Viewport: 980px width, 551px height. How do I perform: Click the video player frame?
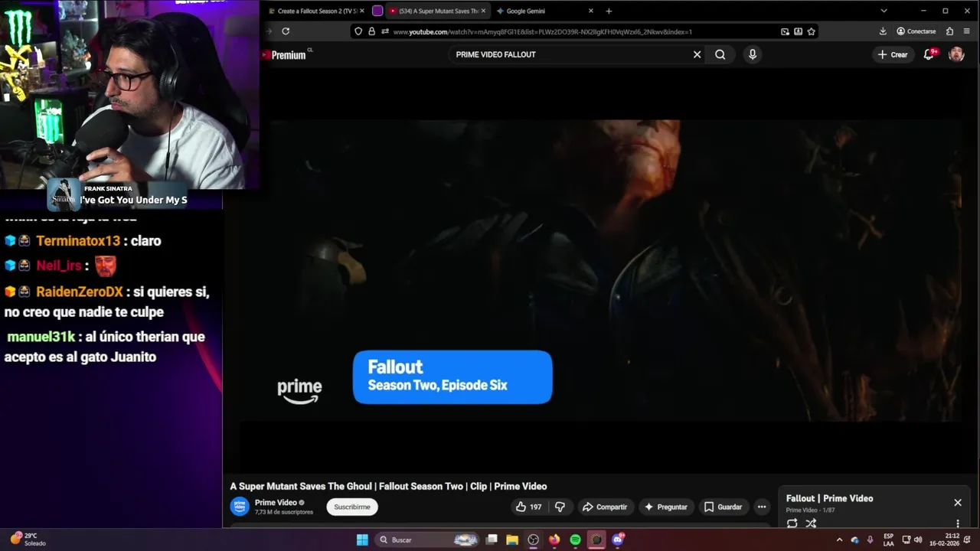[x=601, y=271]
